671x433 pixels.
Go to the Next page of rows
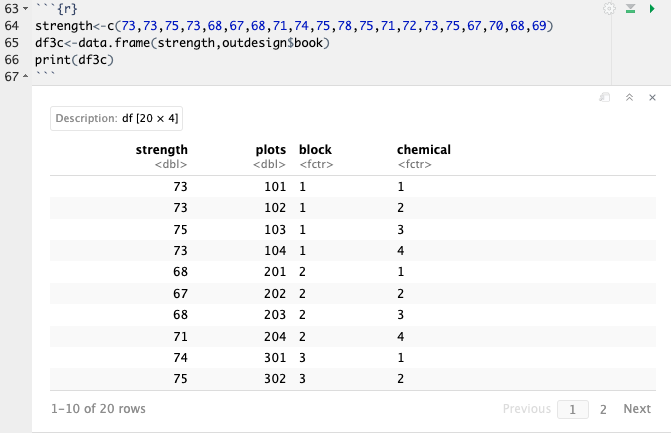click(636, 409)
